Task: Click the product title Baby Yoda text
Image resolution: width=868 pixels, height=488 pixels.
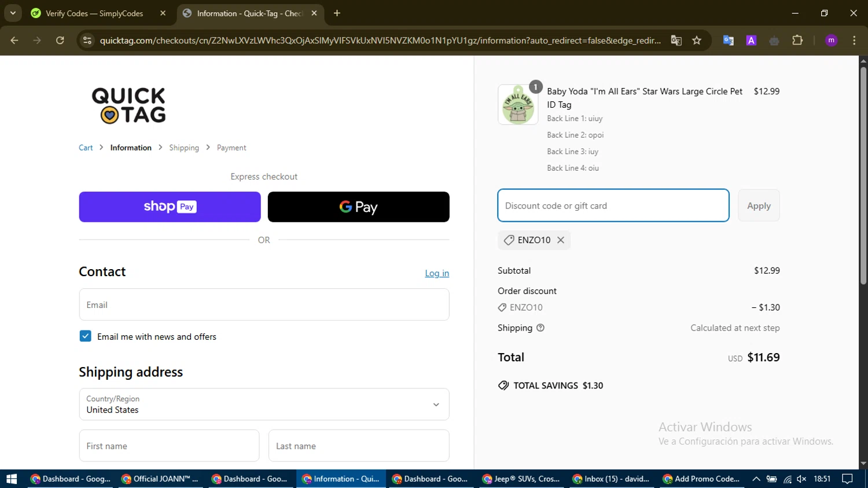Action: (x=645, y=98)
